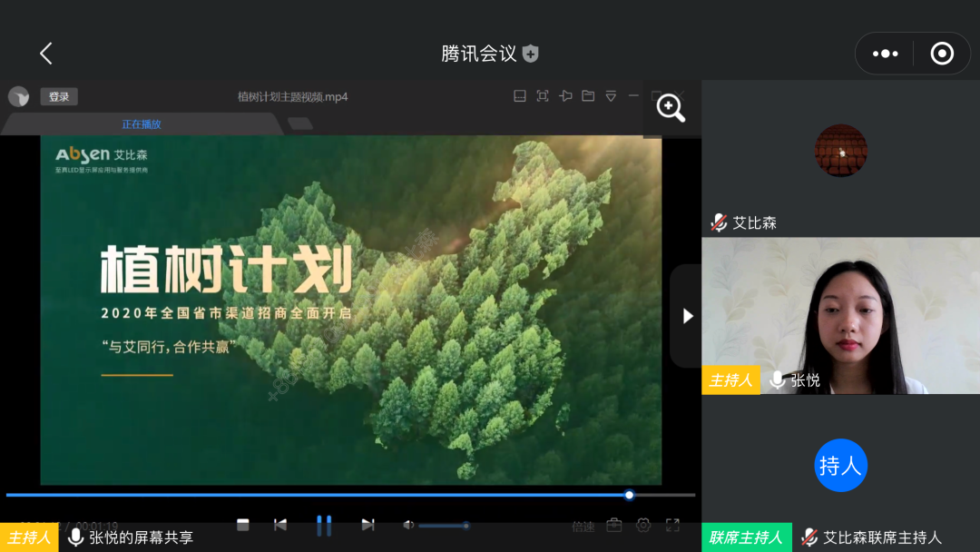
Task: Click the 腾讯会议 title text
Action: click(x=479, y=54)
